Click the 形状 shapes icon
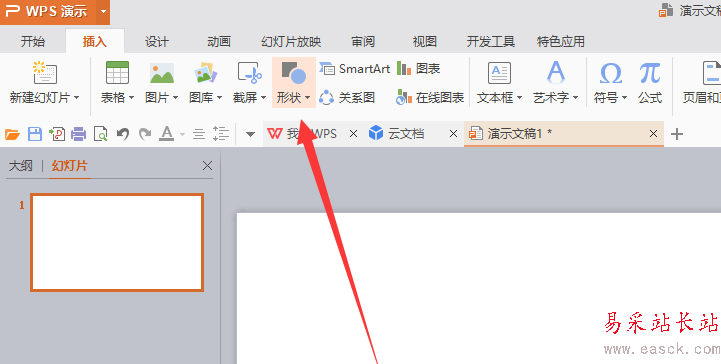 pyautogui.click(x=294, y=73)
